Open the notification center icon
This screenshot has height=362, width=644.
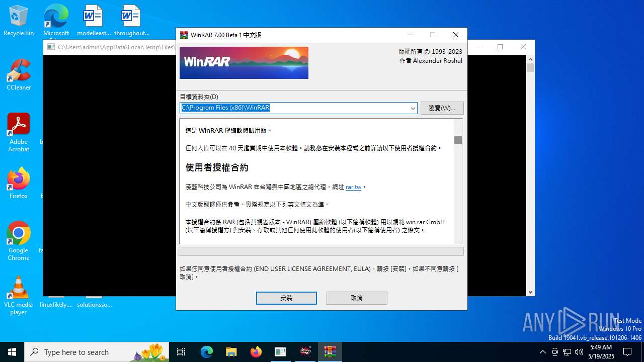point(627,352)
